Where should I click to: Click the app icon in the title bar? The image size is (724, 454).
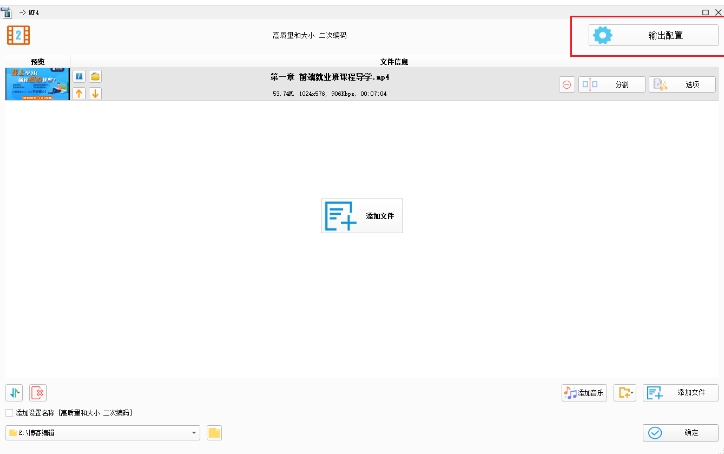coord(6,12)
